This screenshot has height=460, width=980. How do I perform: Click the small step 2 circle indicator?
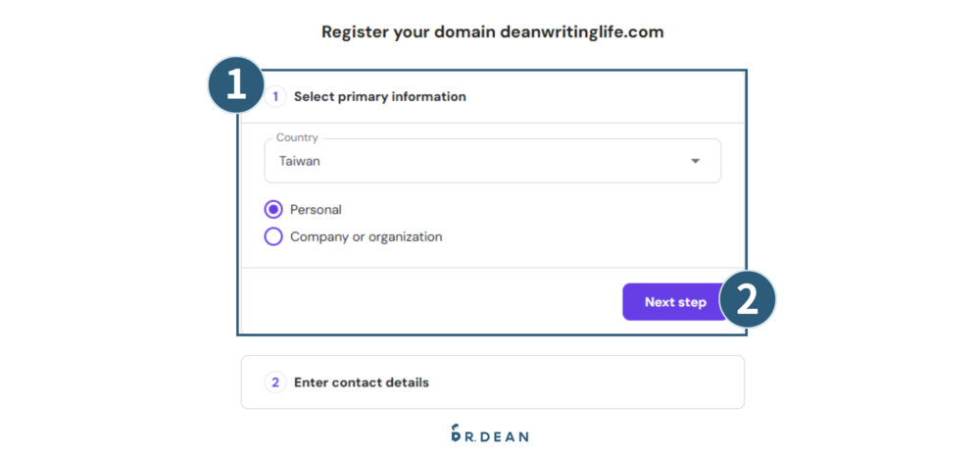coord(275,383)
